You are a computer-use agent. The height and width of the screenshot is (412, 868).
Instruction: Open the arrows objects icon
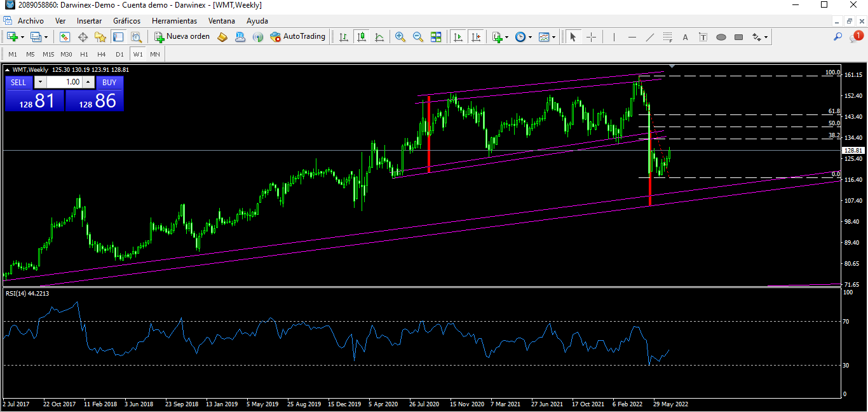(756, 37)
